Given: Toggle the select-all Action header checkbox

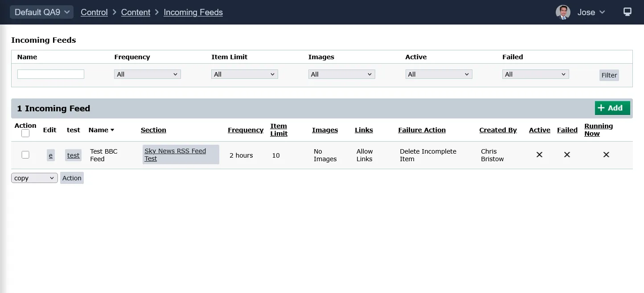Looking at the screenshot, I should (25, 133).
